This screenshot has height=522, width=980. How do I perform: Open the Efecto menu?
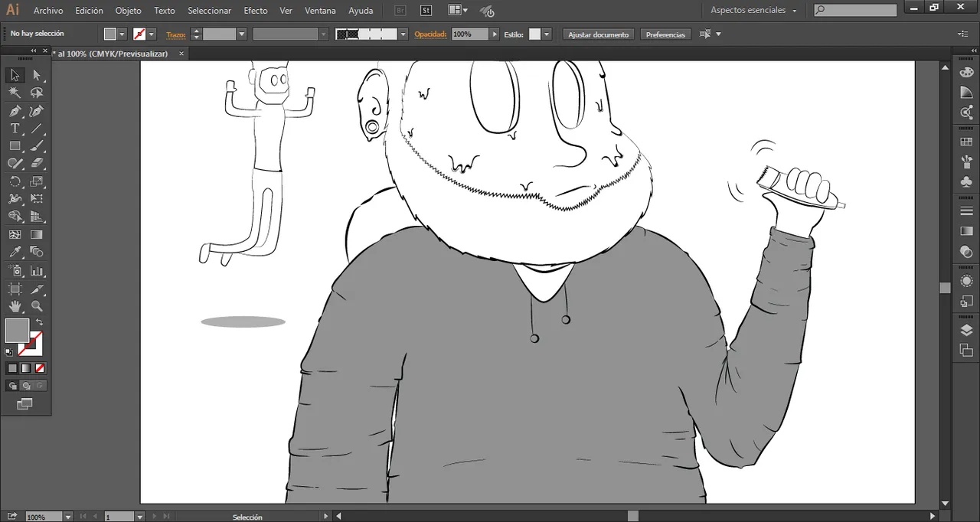[256, 11]
